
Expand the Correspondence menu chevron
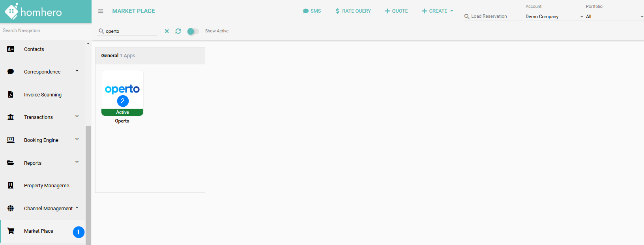coord(77,71)
